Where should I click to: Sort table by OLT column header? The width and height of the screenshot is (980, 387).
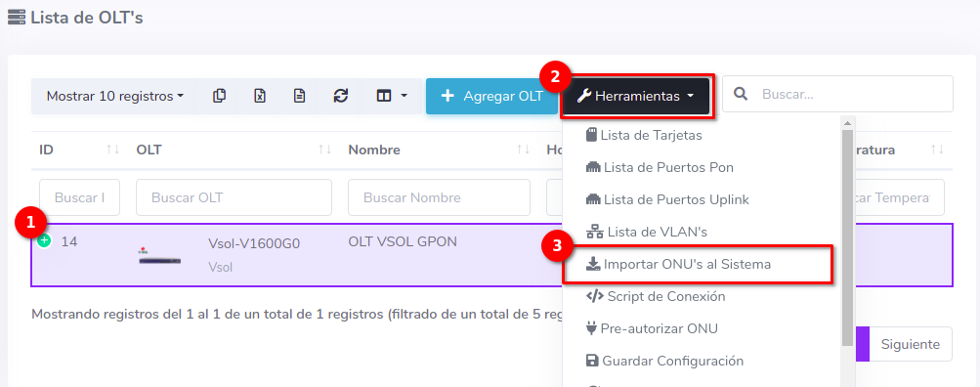pyautogui.click(x=234, y=150)
